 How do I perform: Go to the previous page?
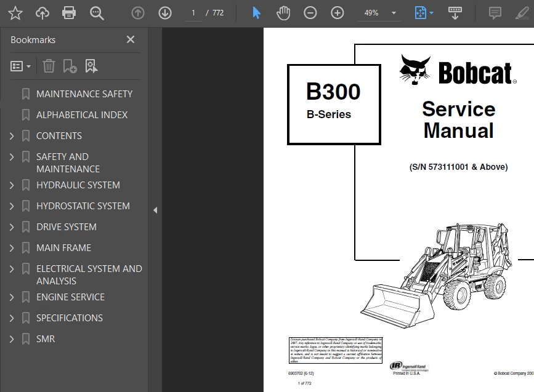(137, 12)
